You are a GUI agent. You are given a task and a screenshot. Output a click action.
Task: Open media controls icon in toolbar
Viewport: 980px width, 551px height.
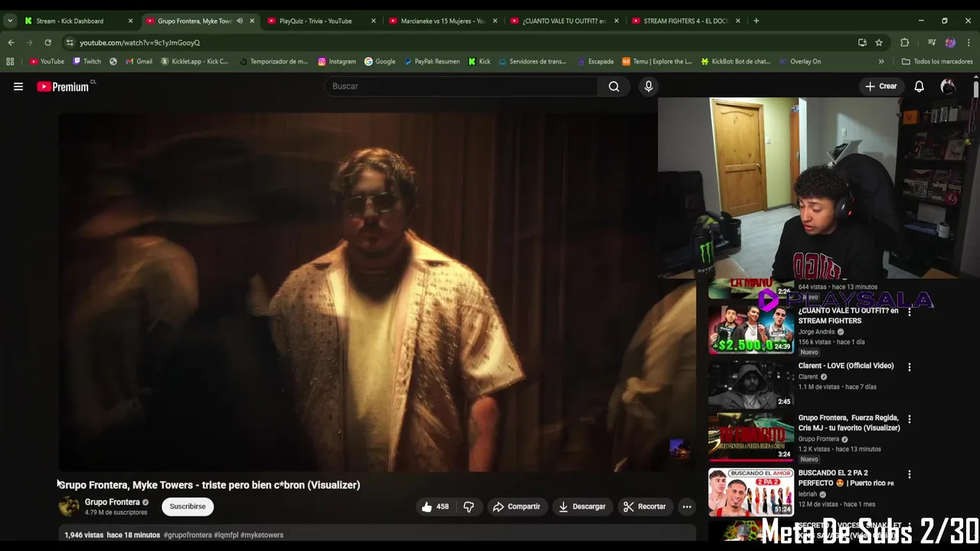point(932,43)
